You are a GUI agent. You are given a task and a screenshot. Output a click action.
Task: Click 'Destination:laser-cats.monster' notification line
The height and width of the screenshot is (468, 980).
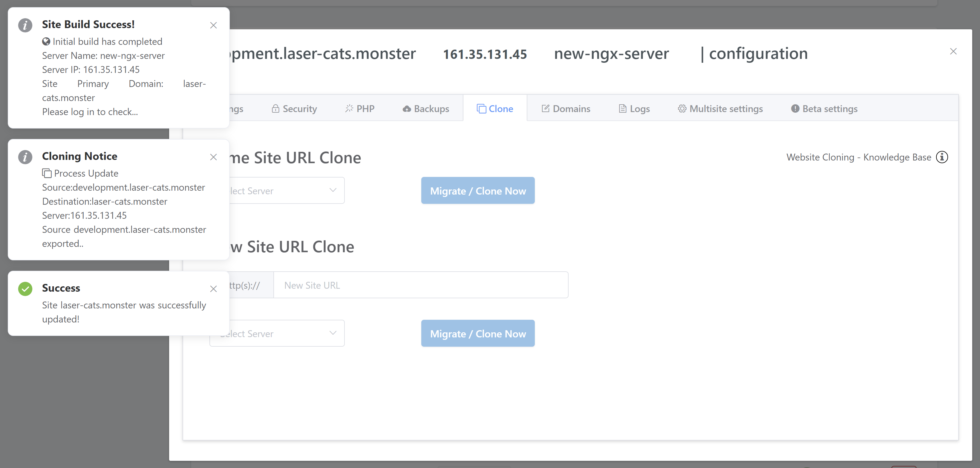[x=105, y=201]
